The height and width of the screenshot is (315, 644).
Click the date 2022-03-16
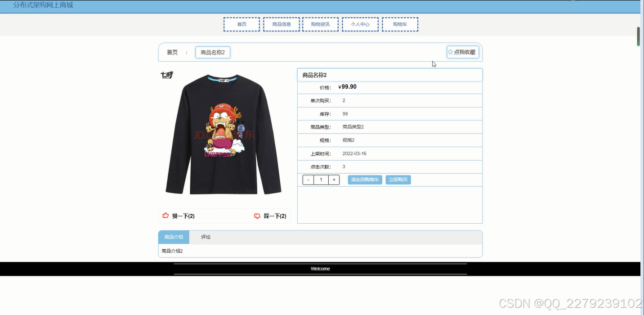[x=354, y=153]
